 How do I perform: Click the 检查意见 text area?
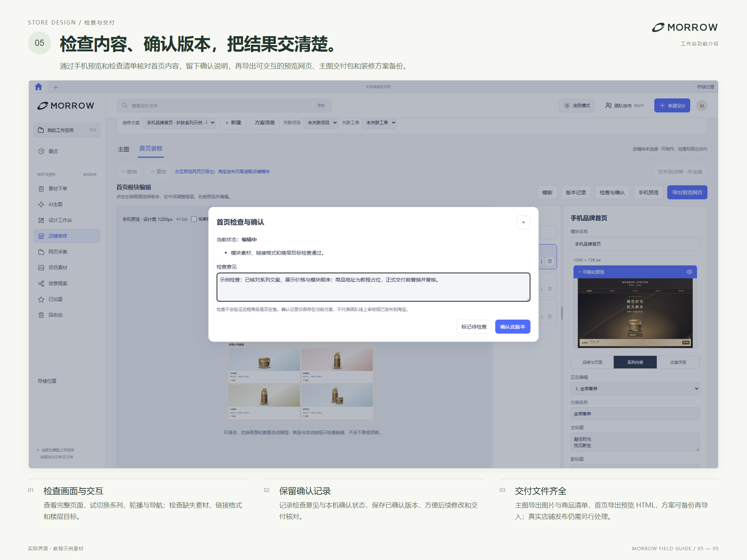pyautogui.click(x=373, y=287)
